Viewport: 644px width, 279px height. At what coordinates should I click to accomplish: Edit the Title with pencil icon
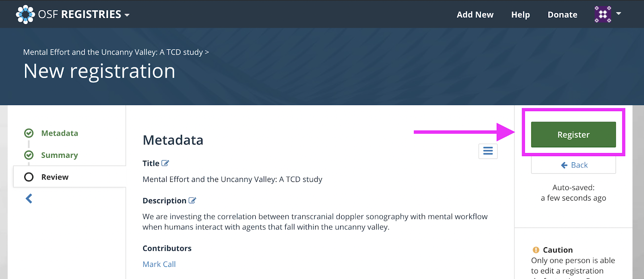coord(165,163)
